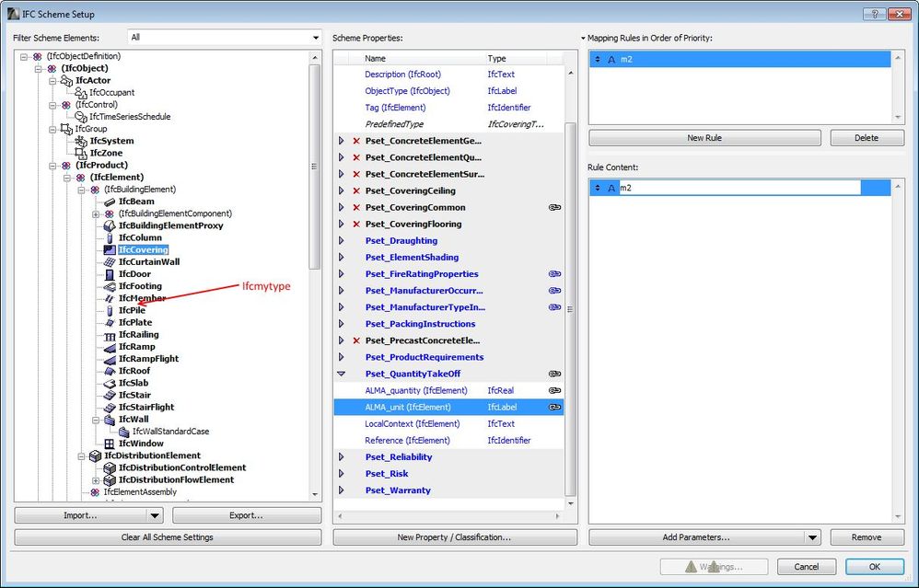Click the IfcStair icon

(110, 396)
